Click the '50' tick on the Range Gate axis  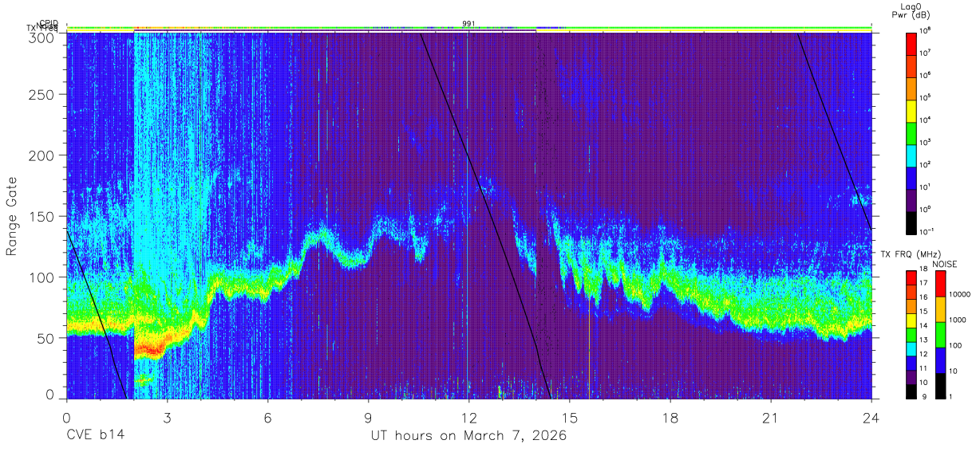click(46, 338)
